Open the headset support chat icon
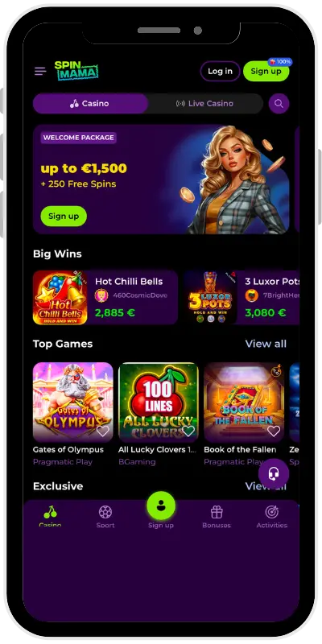This screenshot has height=644, width=322. pyautogui.click(x=274, y=473)
